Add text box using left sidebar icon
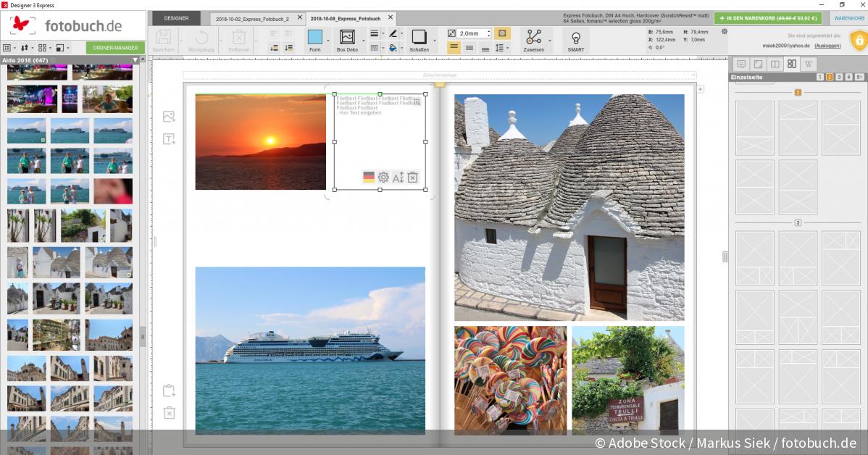Screen dimensions: 868x455 pyautogui.click(x=170, y=139)
